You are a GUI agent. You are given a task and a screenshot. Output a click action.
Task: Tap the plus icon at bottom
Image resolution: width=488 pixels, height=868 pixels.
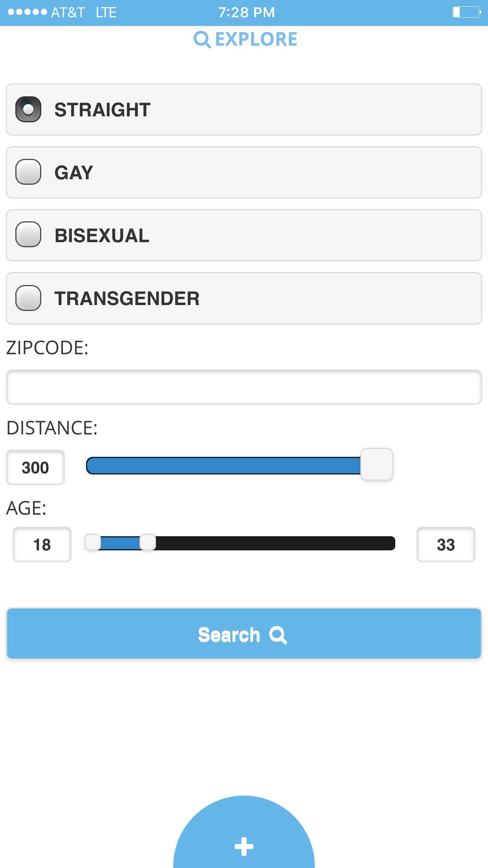[x=244, y=846]
